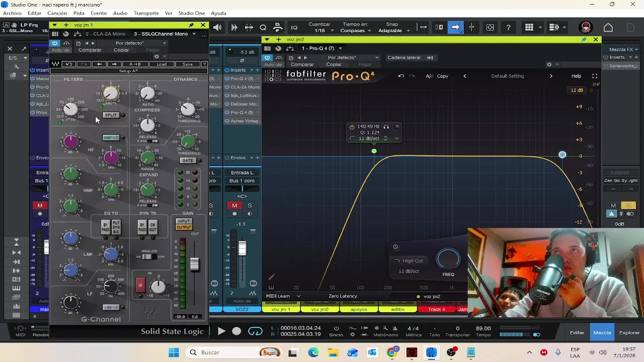
Task: Open Mezcla FX dropdown in mixer
Action: pos(624,49)
